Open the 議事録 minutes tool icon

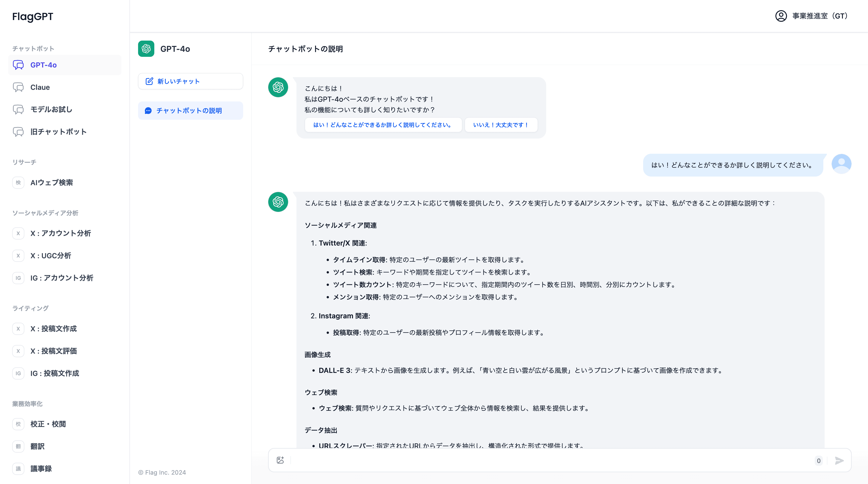(18, 469)
